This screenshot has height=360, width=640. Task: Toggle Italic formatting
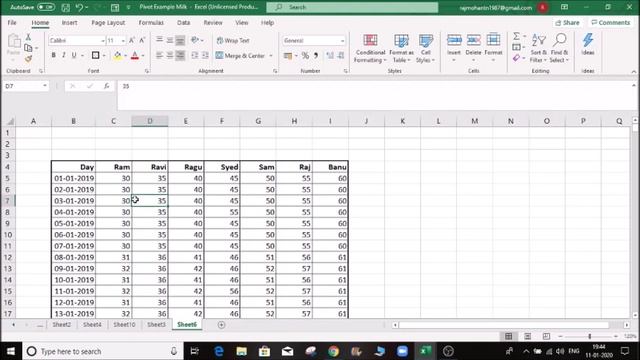64,55
